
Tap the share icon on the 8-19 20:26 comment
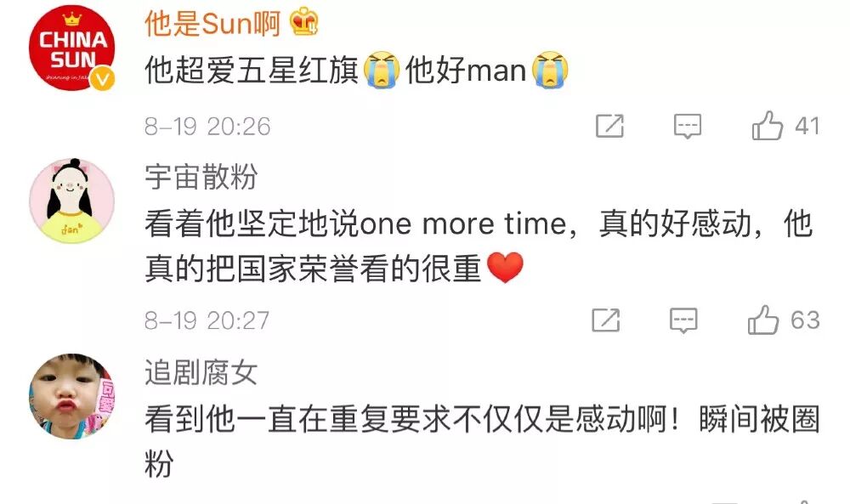[x=609, y=126]
